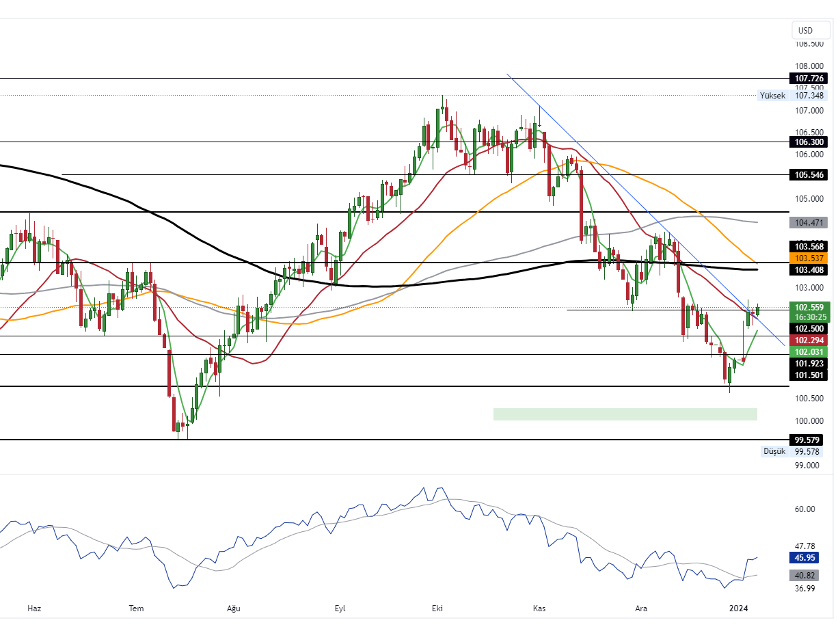Screen dimensions: 840x642
Task: Click the Tem month on time axis
Action: tap(137, 608)
